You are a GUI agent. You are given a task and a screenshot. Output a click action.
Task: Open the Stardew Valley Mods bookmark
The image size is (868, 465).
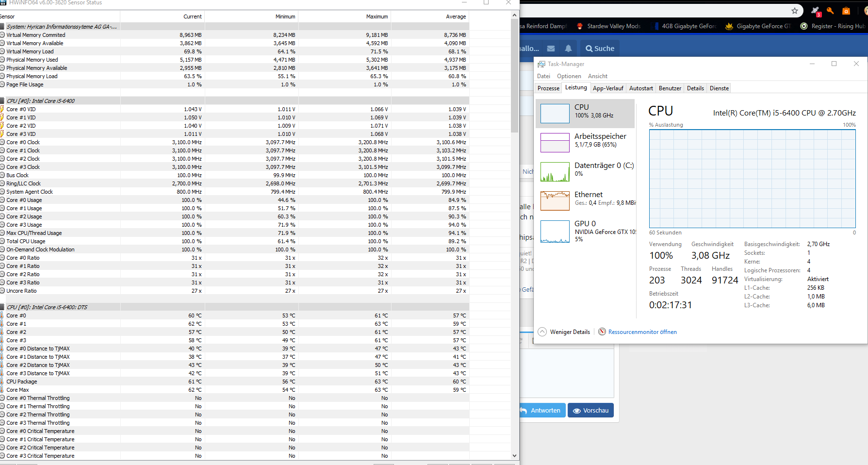pos(608,26)
